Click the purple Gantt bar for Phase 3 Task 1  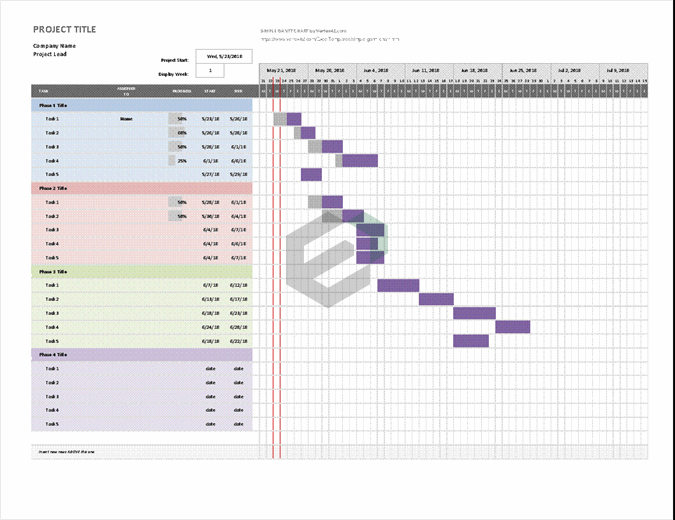(x=397, y=285)
